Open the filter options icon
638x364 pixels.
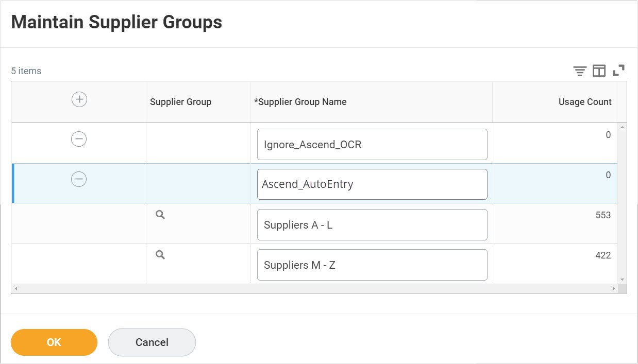[579, 70]
